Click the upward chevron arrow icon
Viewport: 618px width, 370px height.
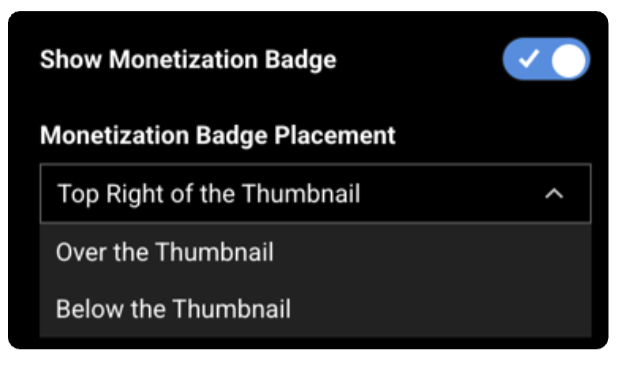[554, 193]
